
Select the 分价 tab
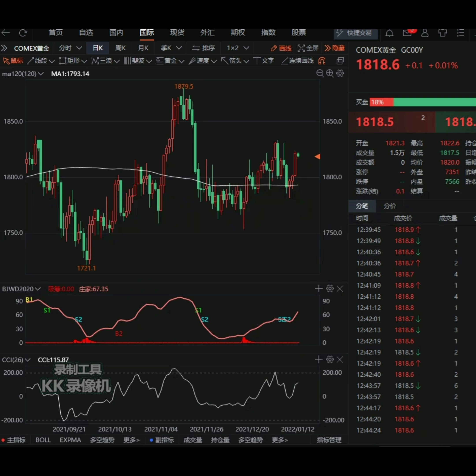coord(390,206)
